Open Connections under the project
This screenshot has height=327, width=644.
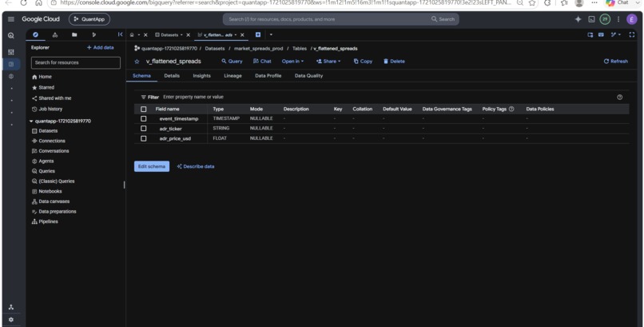[x=49, y=141]
